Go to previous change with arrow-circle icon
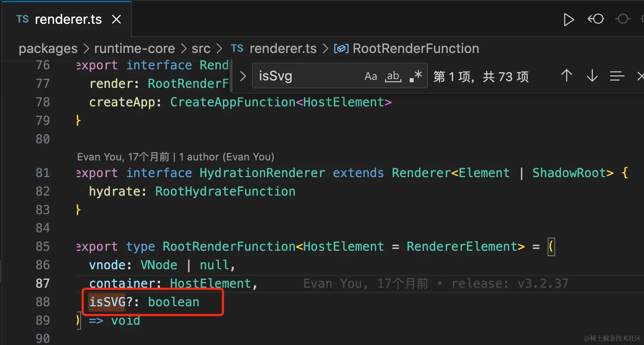 coord(596,19)
